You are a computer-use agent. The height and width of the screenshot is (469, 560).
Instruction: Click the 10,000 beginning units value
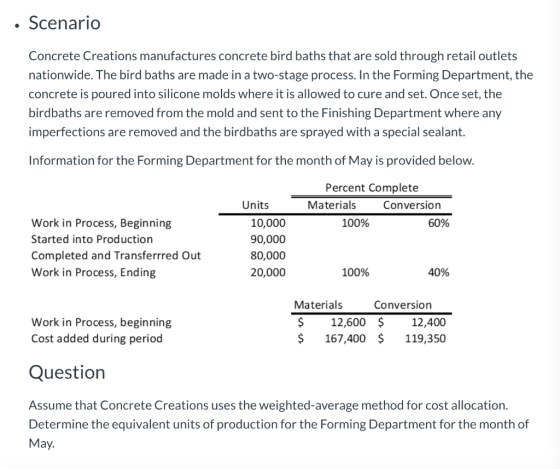click(268, 223)
